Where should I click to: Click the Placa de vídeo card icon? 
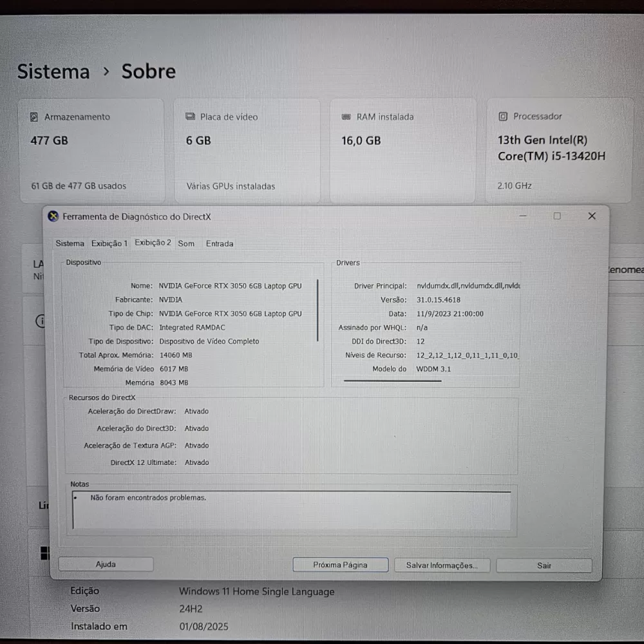[x=190, y=117]
